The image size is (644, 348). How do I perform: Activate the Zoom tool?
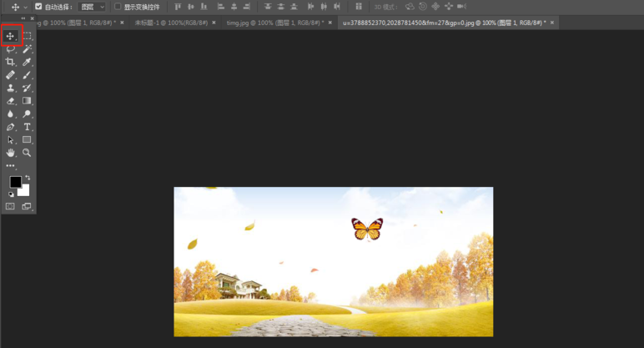tap(28, 153)
